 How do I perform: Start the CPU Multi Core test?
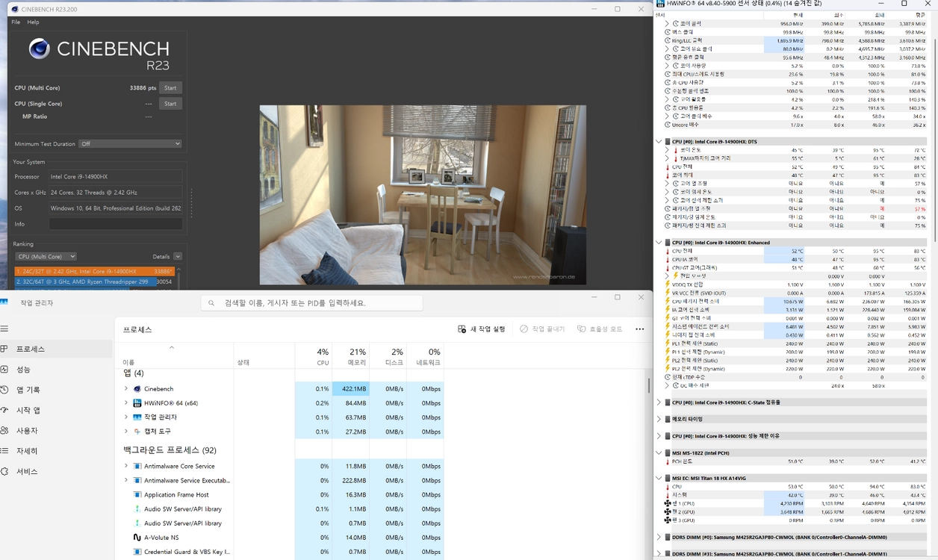pyautogui.click(x=170, y=88)
